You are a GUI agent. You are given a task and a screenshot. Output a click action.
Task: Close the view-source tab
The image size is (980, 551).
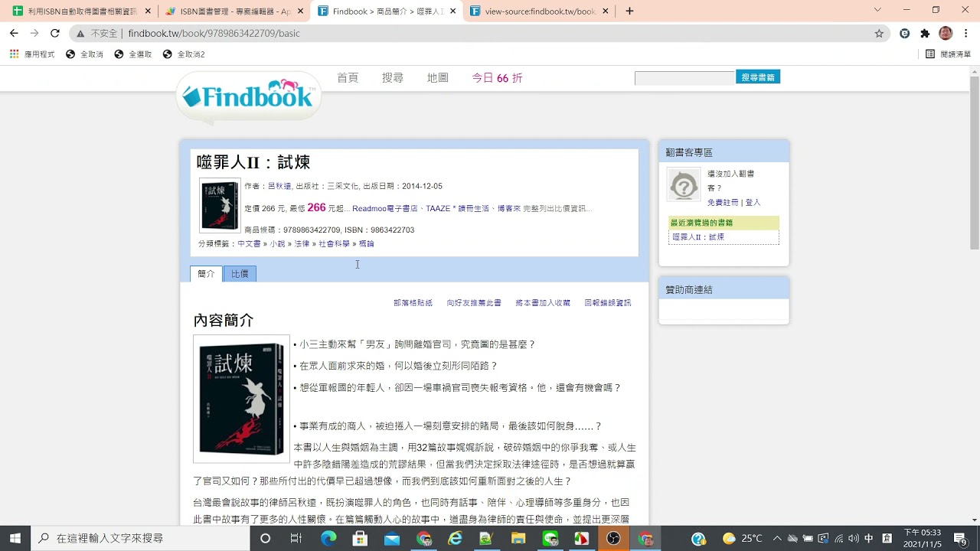point(606,11)
